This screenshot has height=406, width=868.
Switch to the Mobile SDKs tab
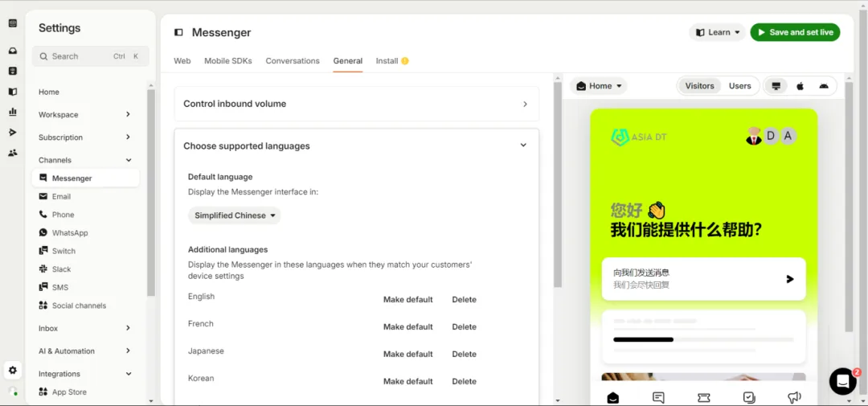[227, 61]
